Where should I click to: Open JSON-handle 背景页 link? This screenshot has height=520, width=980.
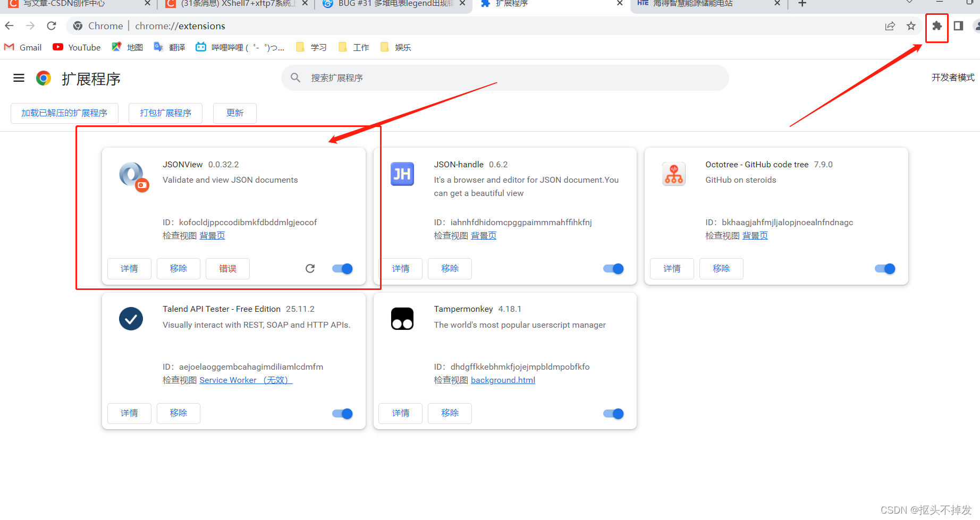(x=484, y=236)
